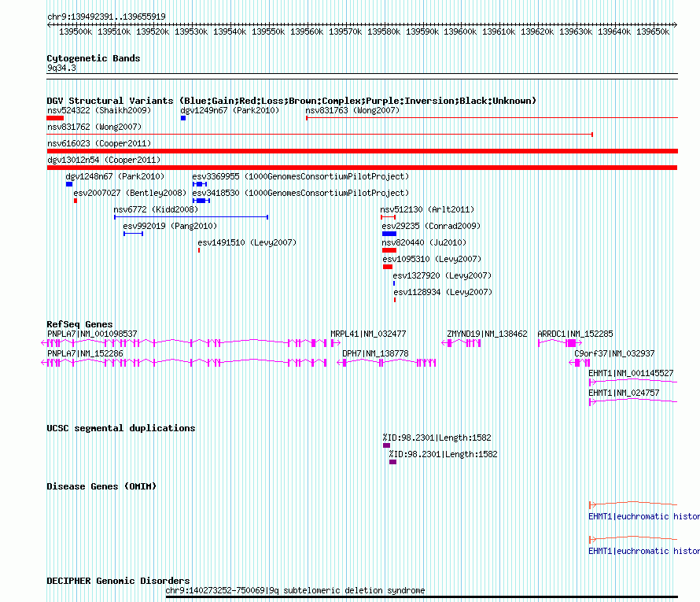Click ruler position 139500k
The width and height of the screenshot is (700, 602).
click(76, 31)
